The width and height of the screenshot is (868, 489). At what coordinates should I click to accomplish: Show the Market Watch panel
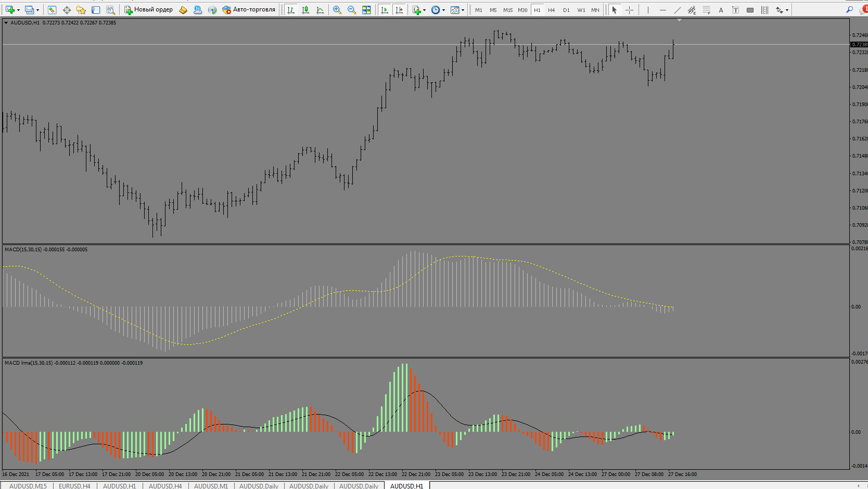tap(52, 10)
